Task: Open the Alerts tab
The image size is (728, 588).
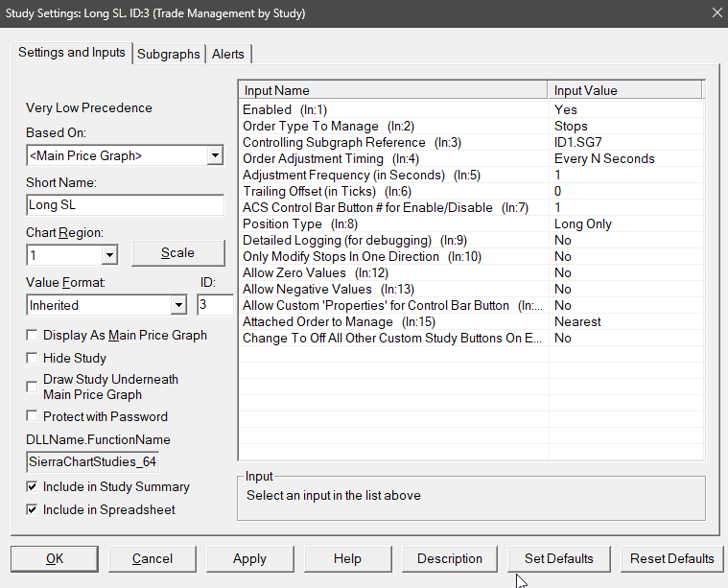Action: (x=228, y=54)
